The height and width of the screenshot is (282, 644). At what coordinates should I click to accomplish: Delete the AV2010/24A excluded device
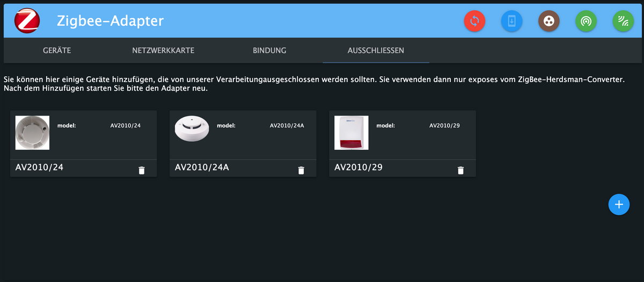(301, 170)
